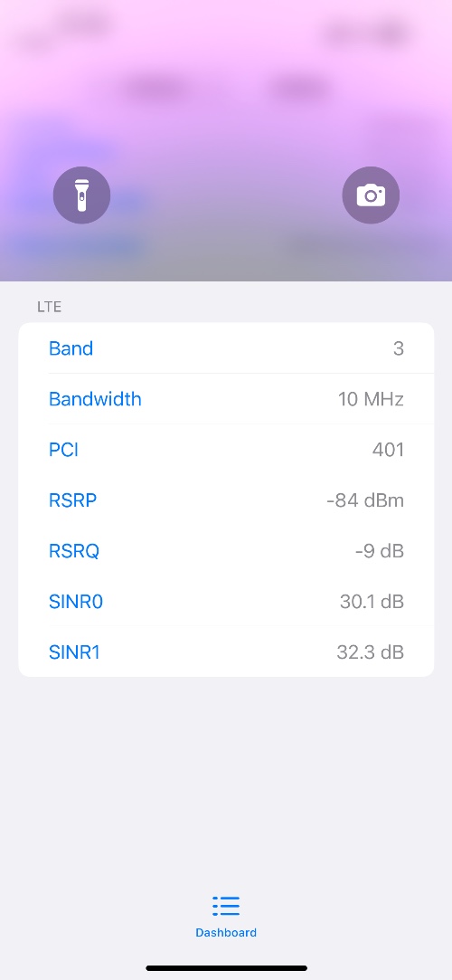Select the SINR1 label
Viewport: 452px width, 980px height.
click(x=74, y=652)
